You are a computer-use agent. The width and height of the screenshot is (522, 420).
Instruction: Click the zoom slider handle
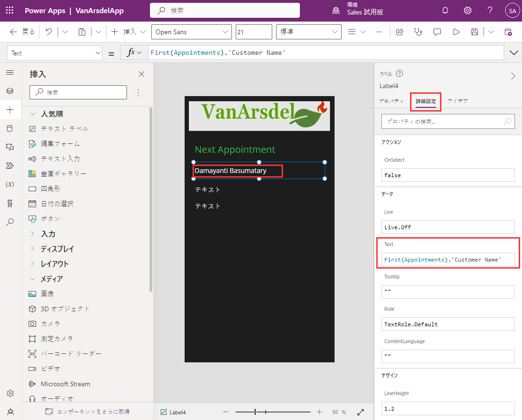coord(255,412)
